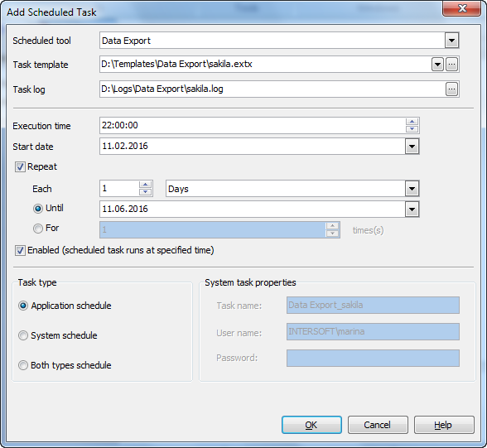Image resolution: width=487 pixels, height=448 pixels.
Task: Decrease Execution time with down arrow
Action: (x=412, y=129)
